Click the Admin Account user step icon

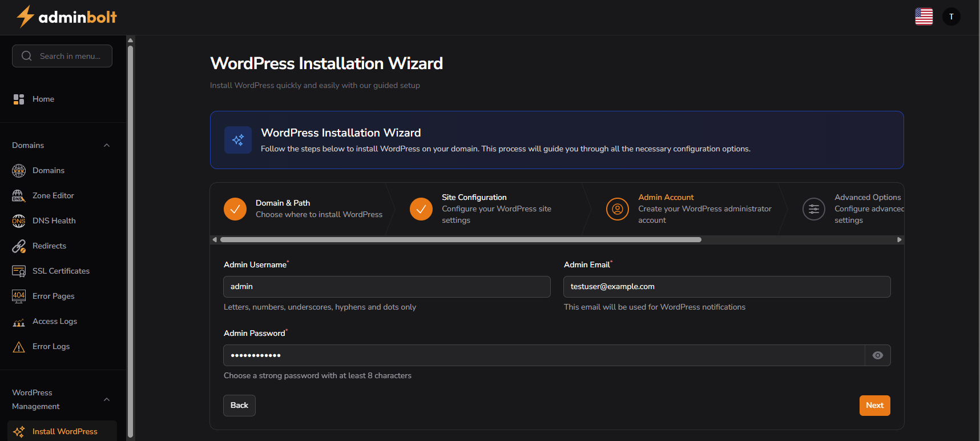click(x=618, y=209)
